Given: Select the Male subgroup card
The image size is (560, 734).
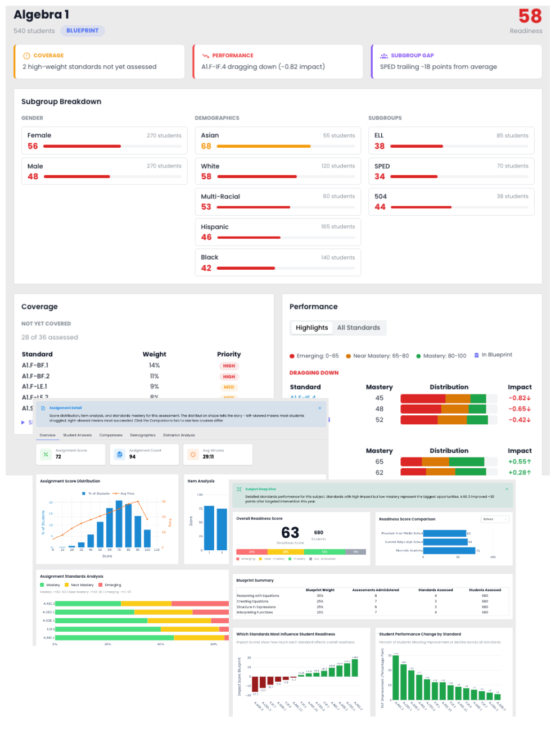Looking at the screenshot, I should (x=104, y=171).
